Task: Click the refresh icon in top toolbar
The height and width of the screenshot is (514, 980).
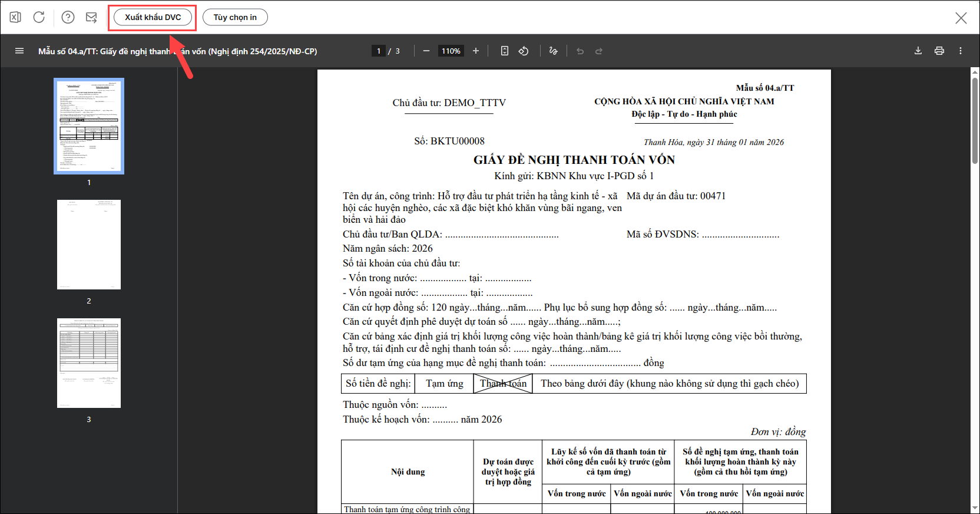Action: click(x=39, y=17)
